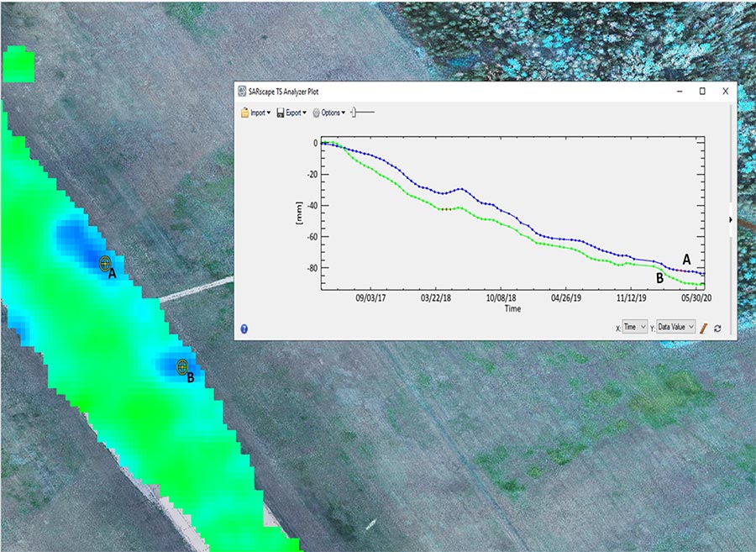The height and width of the screenshot is (552, 756).
Task: Close the SARscape TS Analyzer Plot window
Action: tap(724, 91)
